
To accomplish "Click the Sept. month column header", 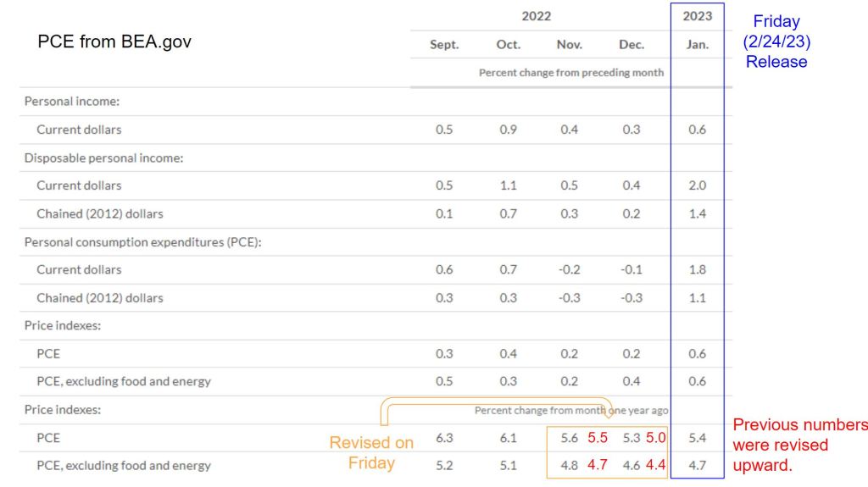I will pos(444,45).
